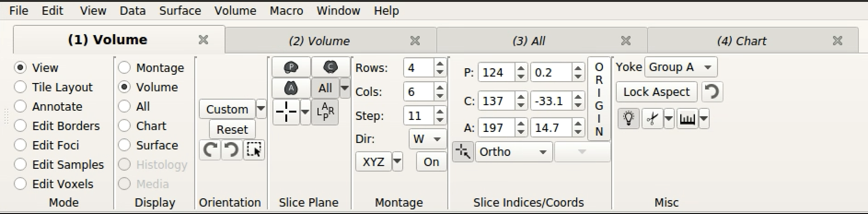868x214 pixels.
Task: Click the Custom orientation button
Action: [227, 109]
